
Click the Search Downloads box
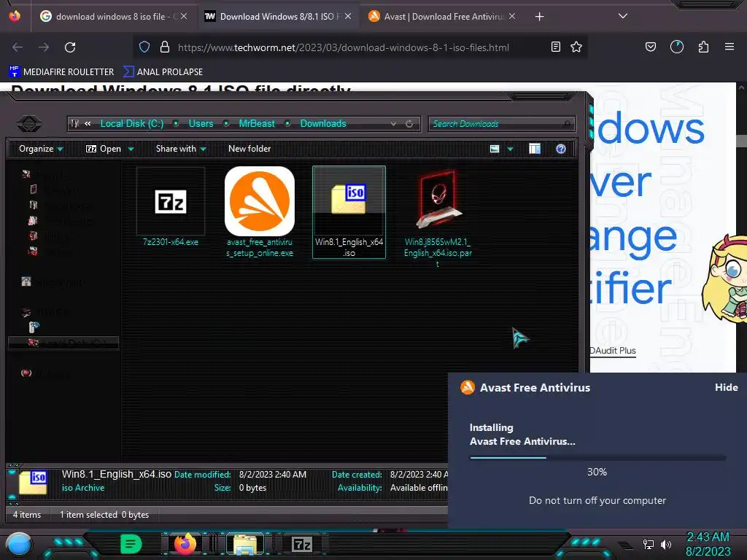502,124
